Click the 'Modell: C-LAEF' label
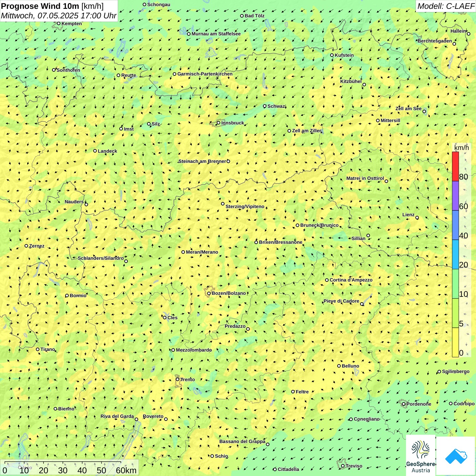The height and width of the screenshot is (476, 476). click(445, 6)
